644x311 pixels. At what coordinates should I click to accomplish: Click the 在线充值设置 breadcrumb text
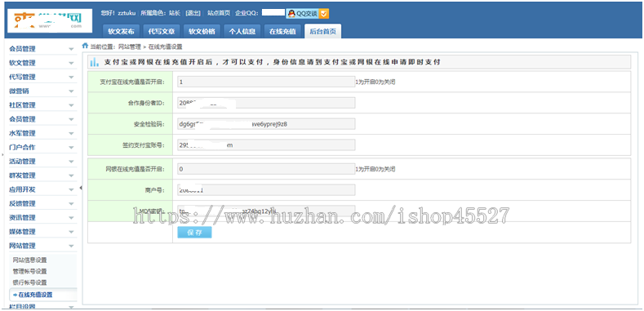click(165, 47)
